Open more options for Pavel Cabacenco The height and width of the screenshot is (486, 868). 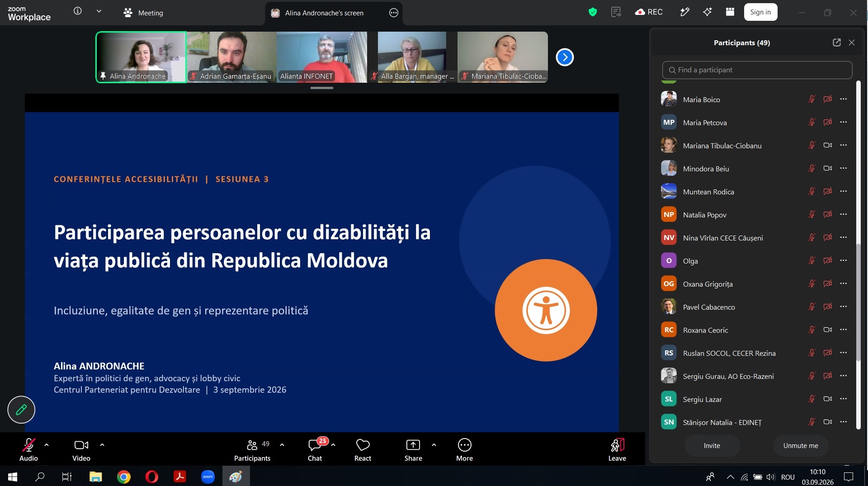click(844, 307)
